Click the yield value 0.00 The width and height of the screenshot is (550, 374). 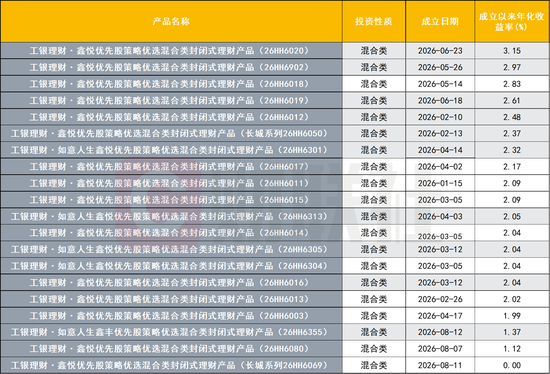(512, 366)
